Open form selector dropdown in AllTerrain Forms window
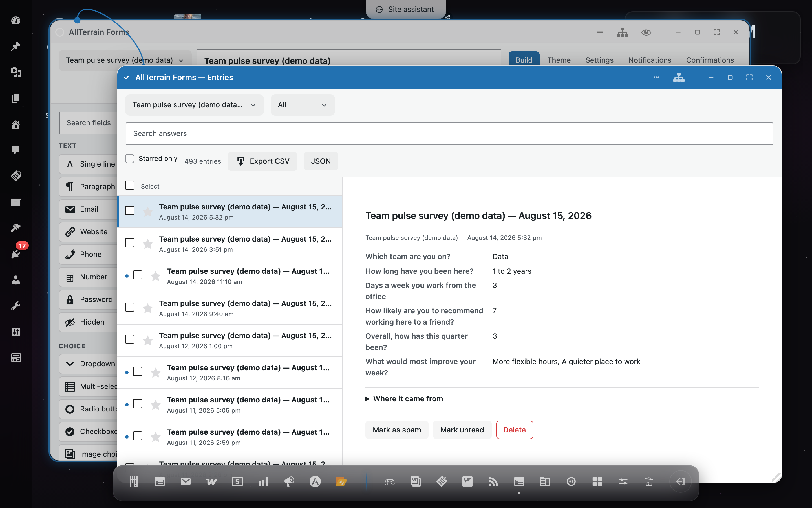This screenshot has width=812, height=508. (x=125, y=60)
